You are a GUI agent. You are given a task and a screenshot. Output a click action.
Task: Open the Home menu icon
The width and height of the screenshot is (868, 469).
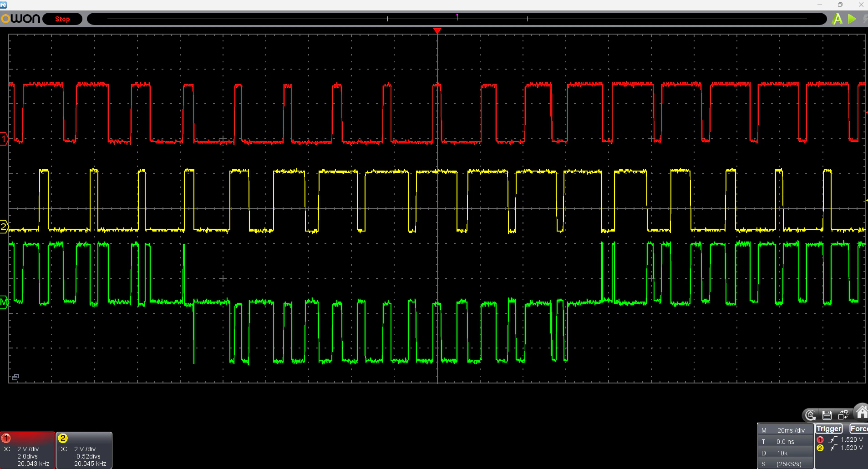point(862,412)
